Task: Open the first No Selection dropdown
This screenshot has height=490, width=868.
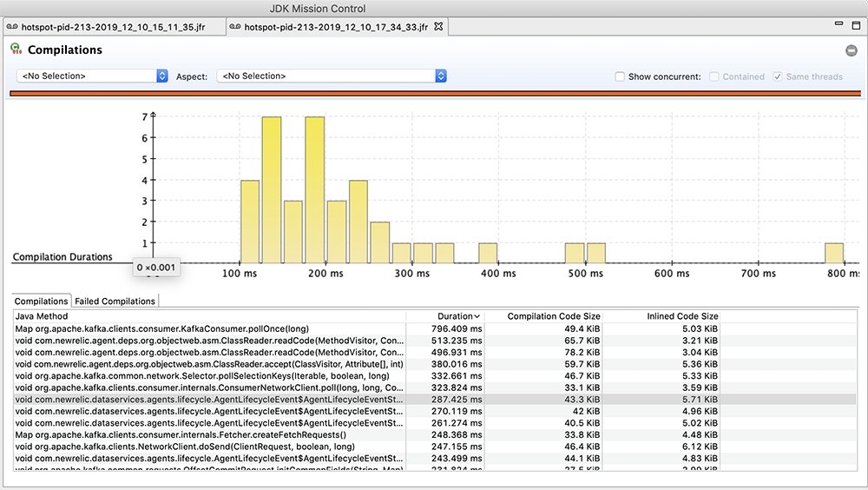Action: click(92, 76)
